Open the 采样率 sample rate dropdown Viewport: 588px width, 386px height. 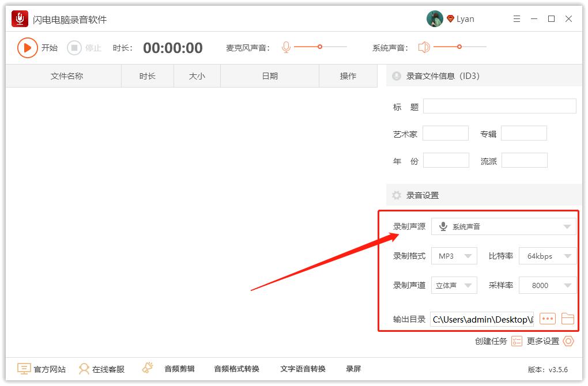547,285
